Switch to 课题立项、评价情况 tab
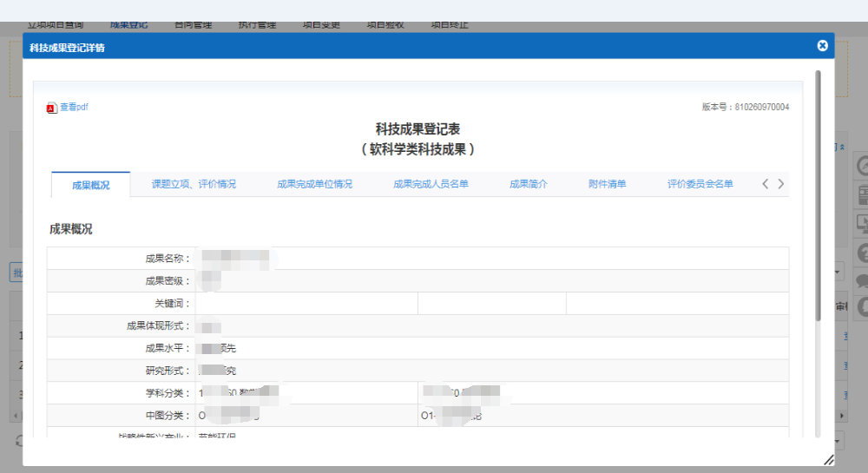The height and width of the screenshot is (473, 868). pos(194,184)
